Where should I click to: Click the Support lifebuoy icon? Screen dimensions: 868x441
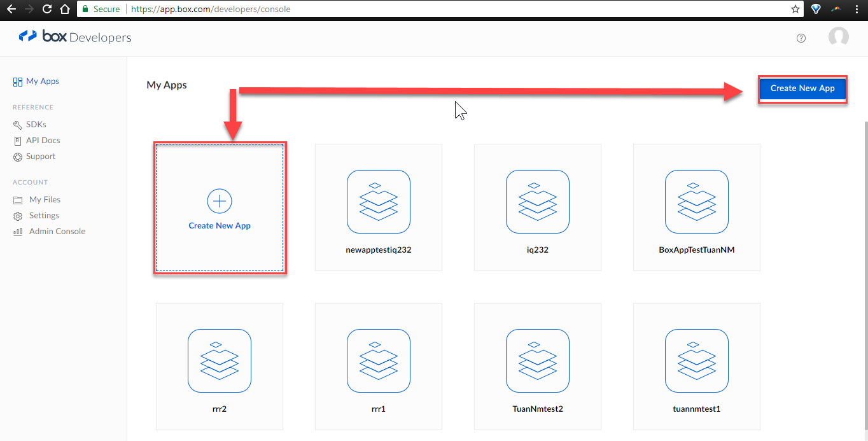click(18, 157)
